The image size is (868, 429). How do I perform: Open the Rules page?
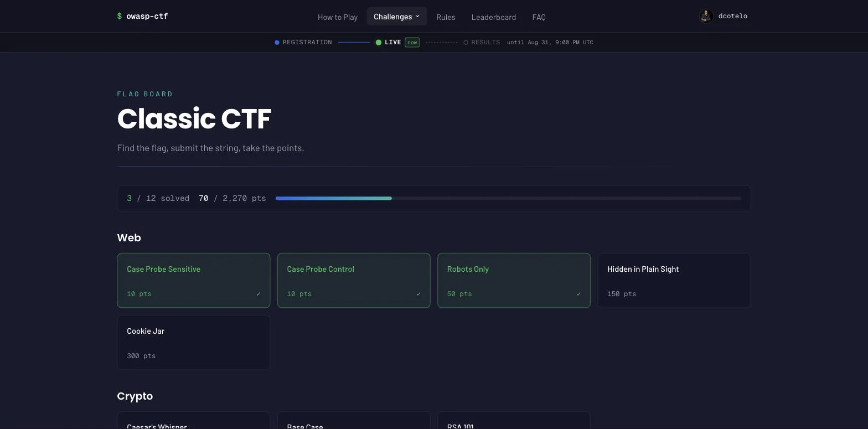(446, 17)
